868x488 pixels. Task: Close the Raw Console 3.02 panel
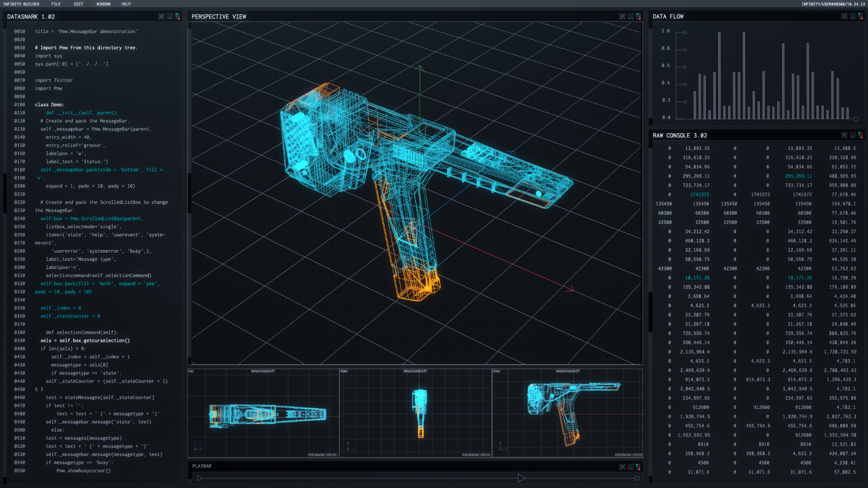(844, 135)
